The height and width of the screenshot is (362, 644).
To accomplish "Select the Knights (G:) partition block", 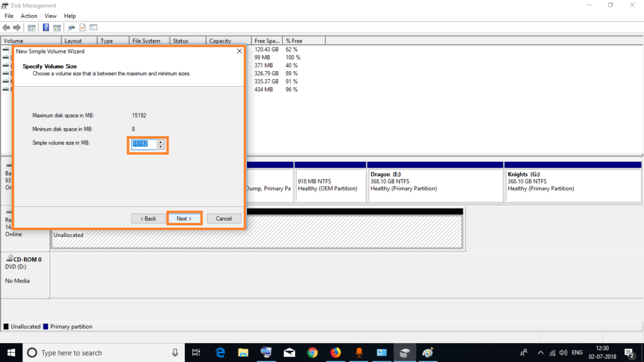I will pyautogui.click(x=572, y=184).
